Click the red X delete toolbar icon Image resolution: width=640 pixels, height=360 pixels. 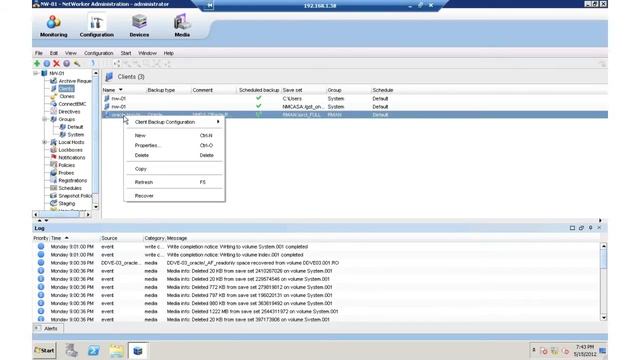pos(56,63)
